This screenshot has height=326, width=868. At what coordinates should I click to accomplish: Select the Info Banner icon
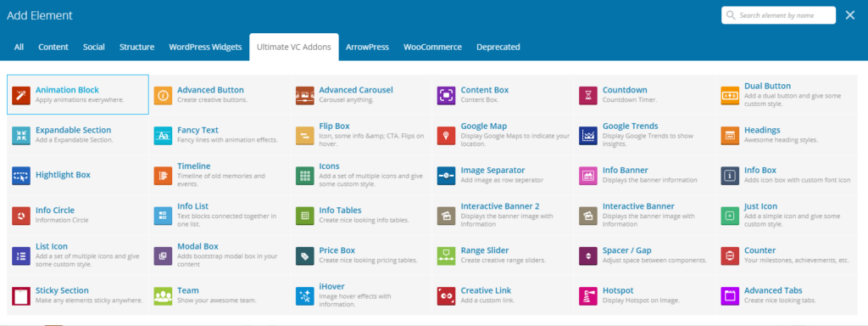[588, 175]
